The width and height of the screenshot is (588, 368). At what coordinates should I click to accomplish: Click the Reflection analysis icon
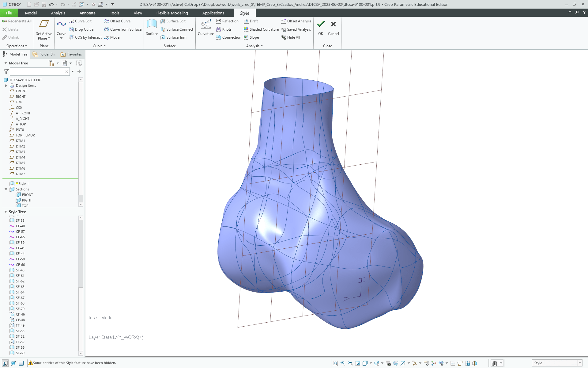[x=218, y=21]
